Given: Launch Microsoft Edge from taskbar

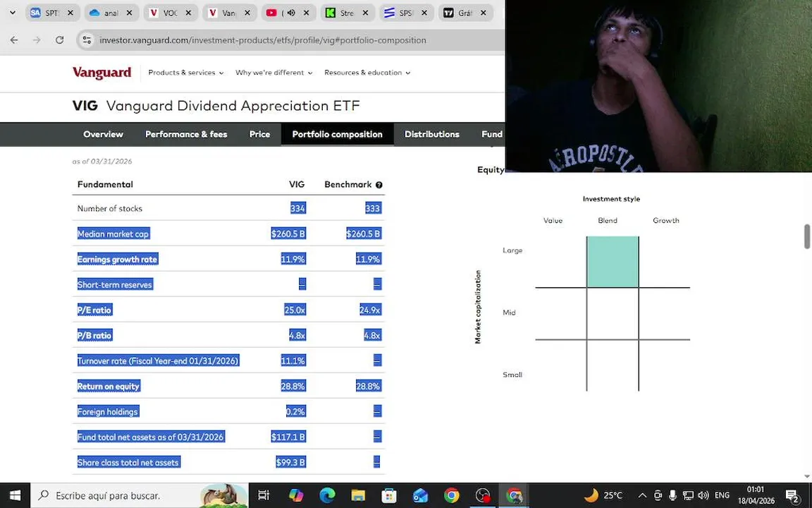Looking at the screenshot, I should click(327, 495).
